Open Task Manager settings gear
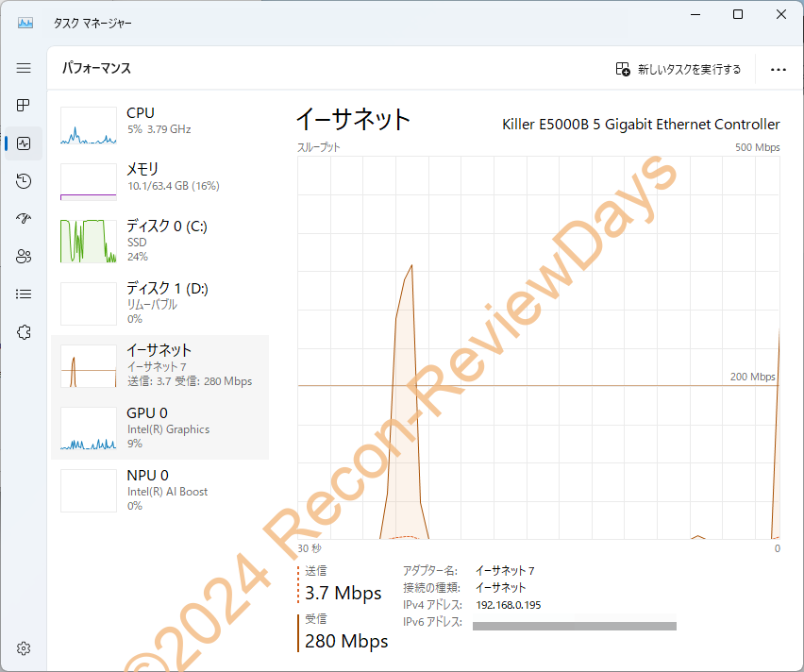The width and height of the screenshot is (804, 672). click(24, 648)
